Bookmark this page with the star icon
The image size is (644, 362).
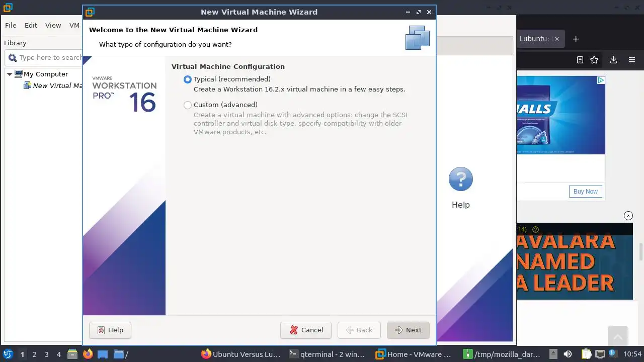594,60
